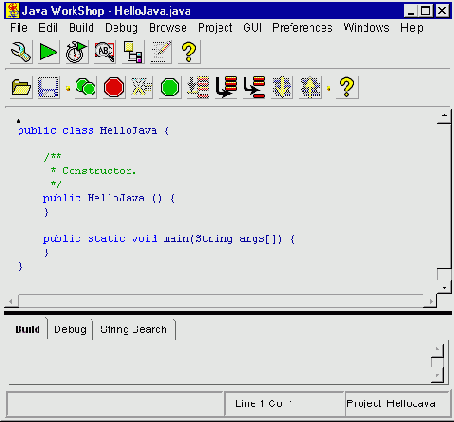Click output panel scrollbar up arrow
Viewport: 454px width, 422px height.
[x=437, y=350]
